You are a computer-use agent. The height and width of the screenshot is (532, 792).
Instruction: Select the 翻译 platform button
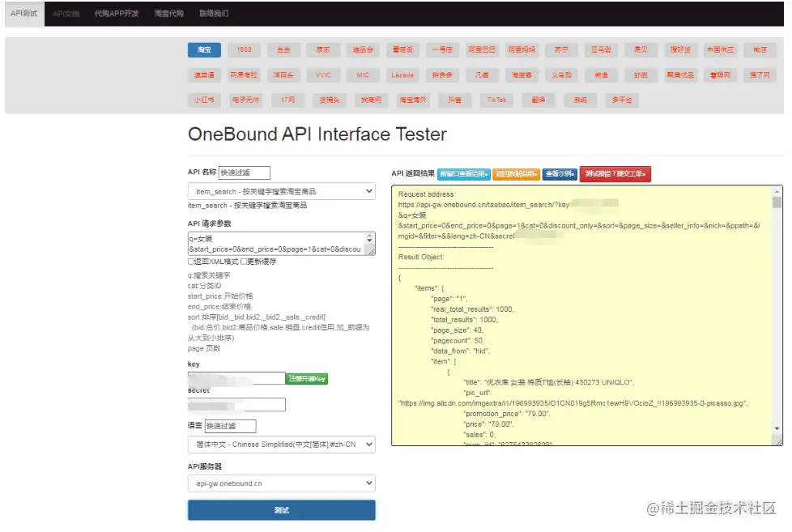539,100
